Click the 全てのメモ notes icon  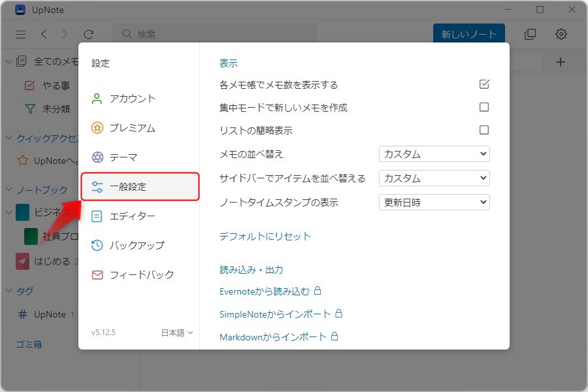coord(22,61)
